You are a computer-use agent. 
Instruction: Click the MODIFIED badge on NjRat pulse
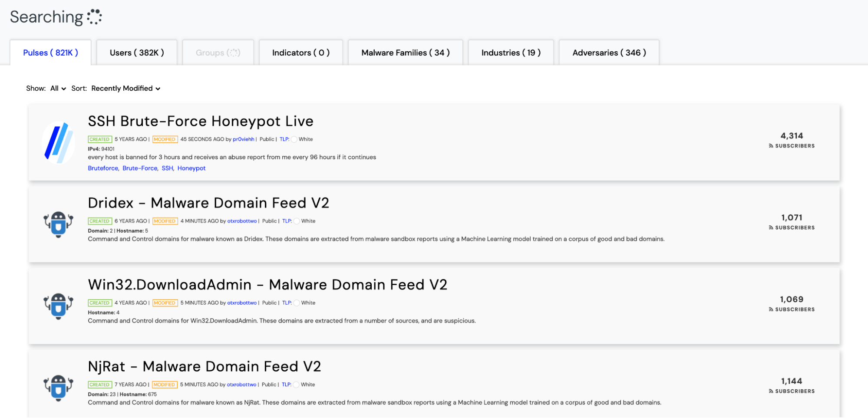[165, 385]
